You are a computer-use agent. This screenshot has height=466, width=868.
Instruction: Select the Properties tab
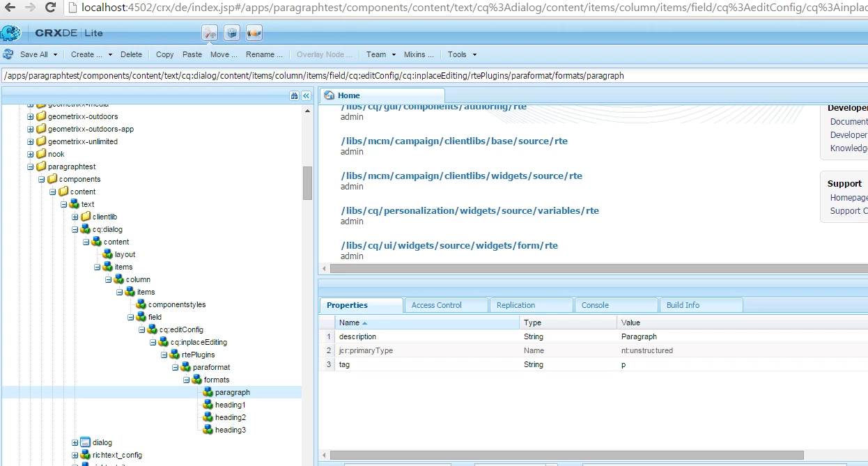[x=361, y=305]
